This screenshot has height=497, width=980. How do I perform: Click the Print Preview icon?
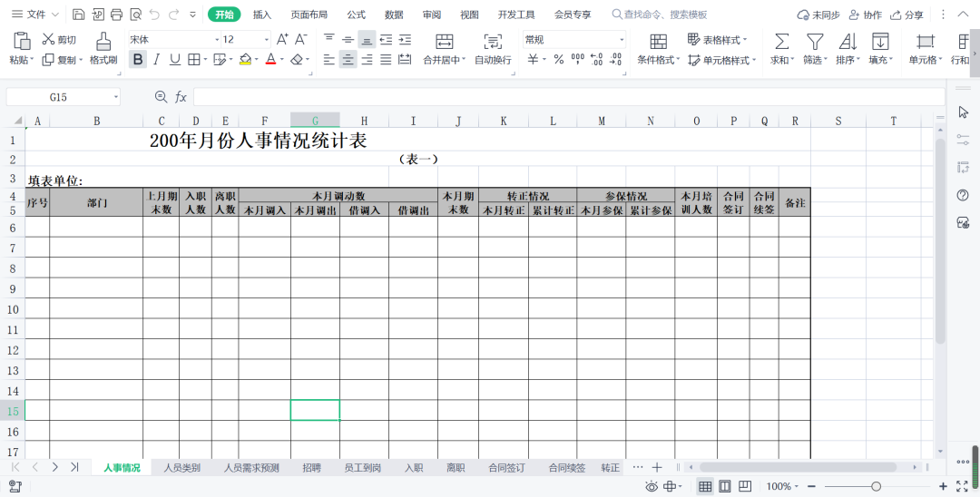[135, 15]
